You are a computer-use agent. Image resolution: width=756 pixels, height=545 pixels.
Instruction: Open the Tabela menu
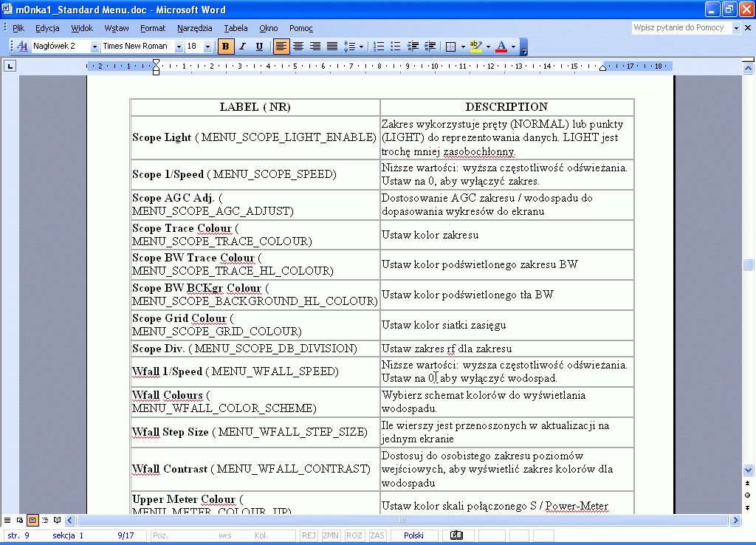click(x=236, y=28)
